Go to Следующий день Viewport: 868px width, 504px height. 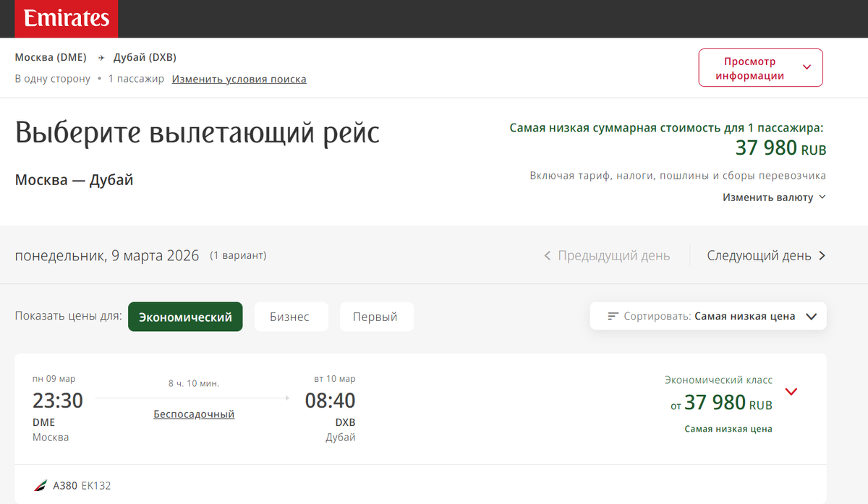click(x=766, y=256)
